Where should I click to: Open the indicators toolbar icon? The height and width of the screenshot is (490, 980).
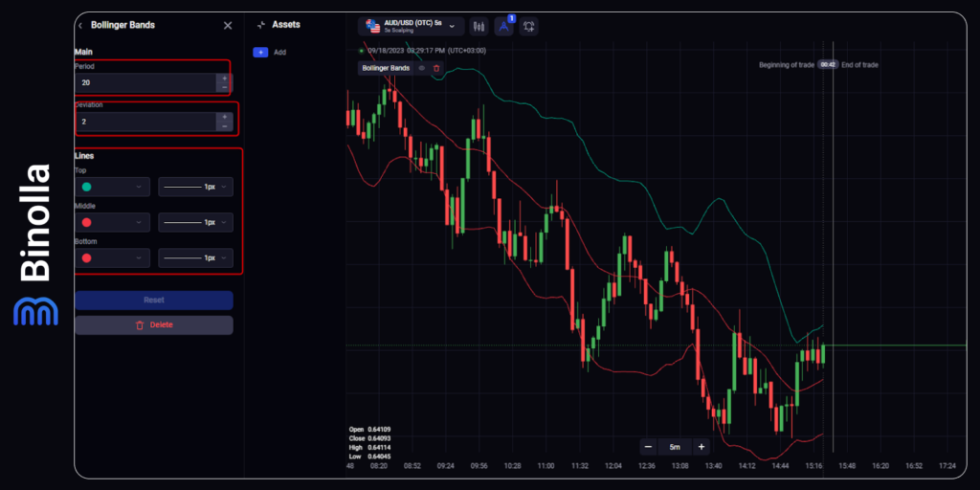(503, 26)
